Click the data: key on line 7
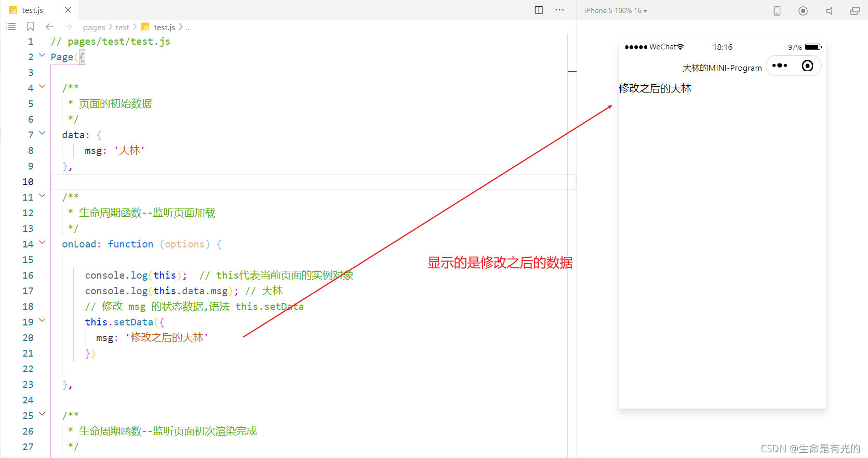 (x=75, y=135)
